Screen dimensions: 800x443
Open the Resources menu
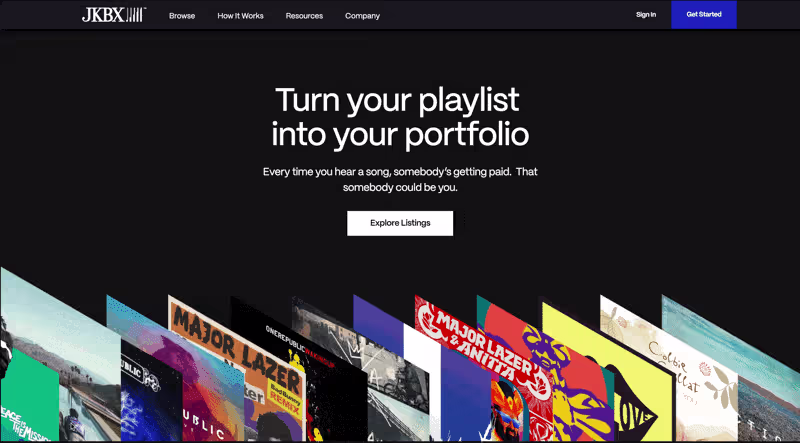click(304, 16)
